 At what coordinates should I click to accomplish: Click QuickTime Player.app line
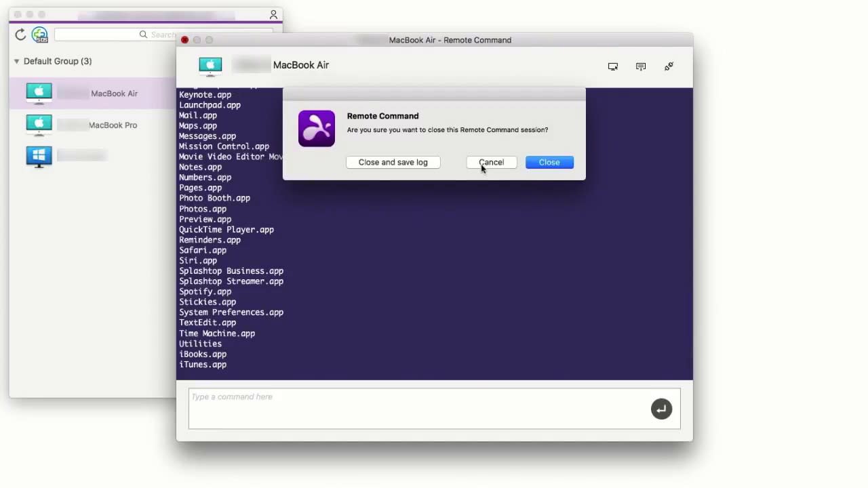pyautogui.click(x=226, y=229)
